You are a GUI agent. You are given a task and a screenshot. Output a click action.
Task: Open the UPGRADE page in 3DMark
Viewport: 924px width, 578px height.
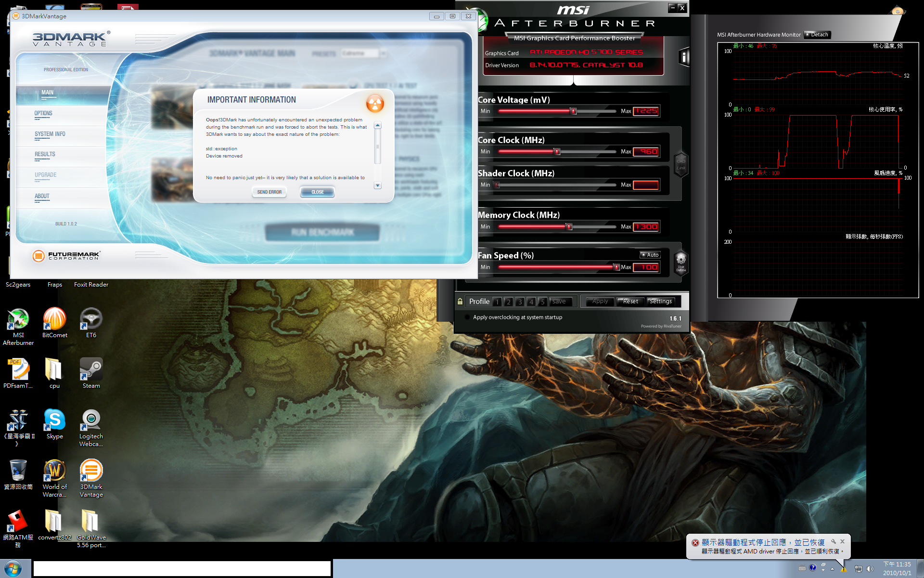[62, 177]
